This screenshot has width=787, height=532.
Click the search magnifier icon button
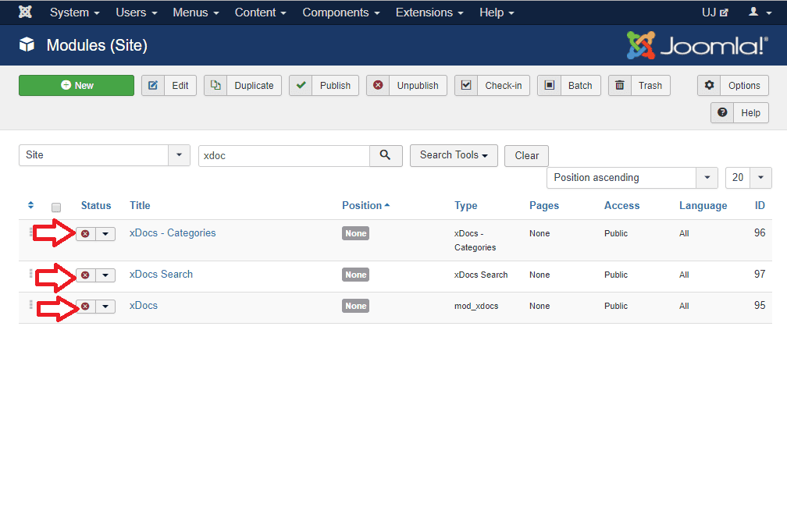click(386, 155)
